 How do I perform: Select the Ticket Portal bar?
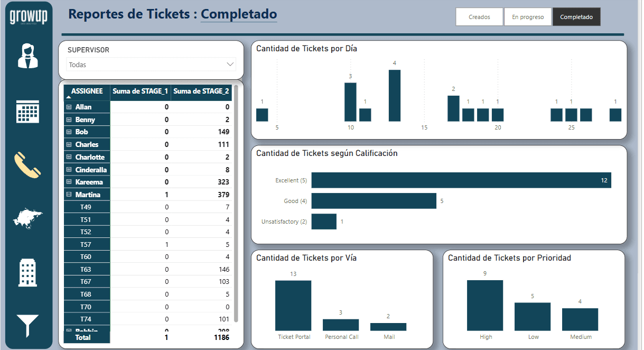tap(293, 305)
